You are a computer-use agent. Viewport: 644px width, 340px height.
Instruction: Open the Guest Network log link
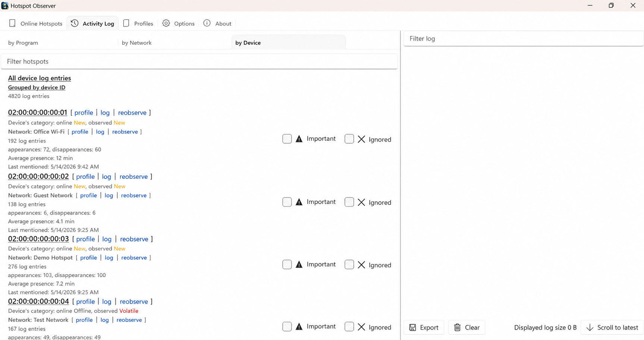click(x=109, y=196)
